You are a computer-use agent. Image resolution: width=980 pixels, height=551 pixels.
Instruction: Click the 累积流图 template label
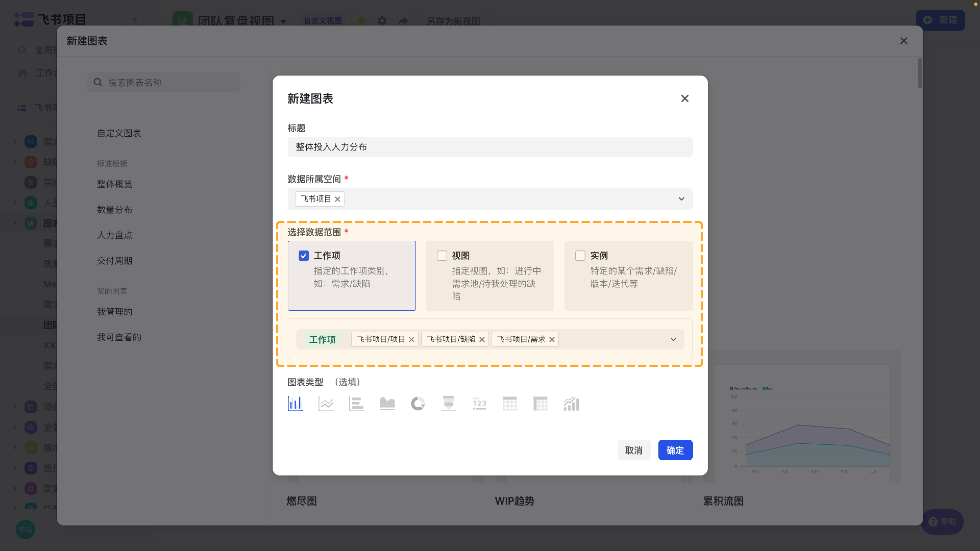tap(723, 501)
